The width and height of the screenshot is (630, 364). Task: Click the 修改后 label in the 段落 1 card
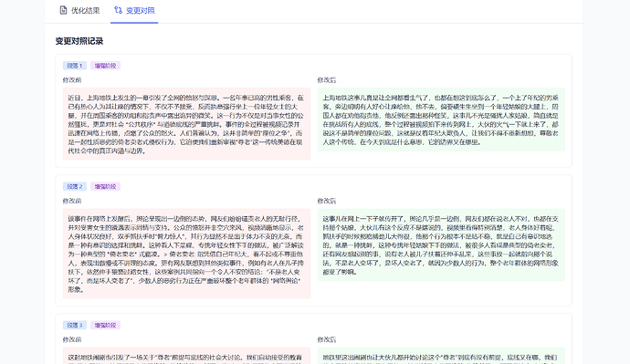click(x=327, y=80)
